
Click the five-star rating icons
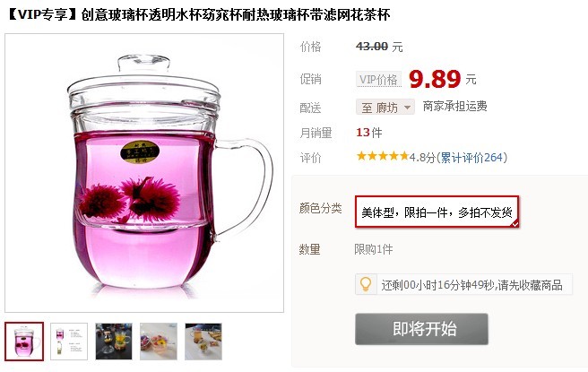[383, 156]
